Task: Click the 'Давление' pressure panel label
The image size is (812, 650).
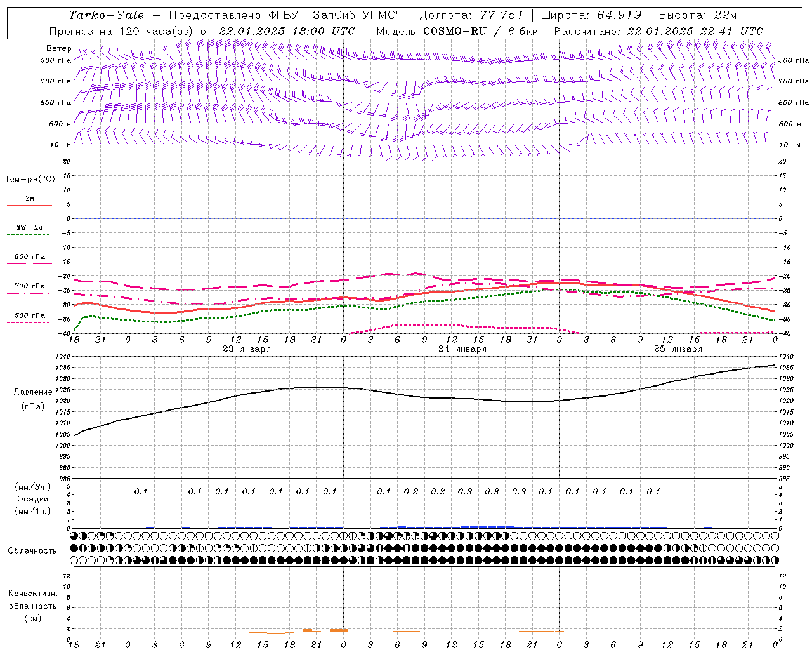Action: click(x=33, y=392)
